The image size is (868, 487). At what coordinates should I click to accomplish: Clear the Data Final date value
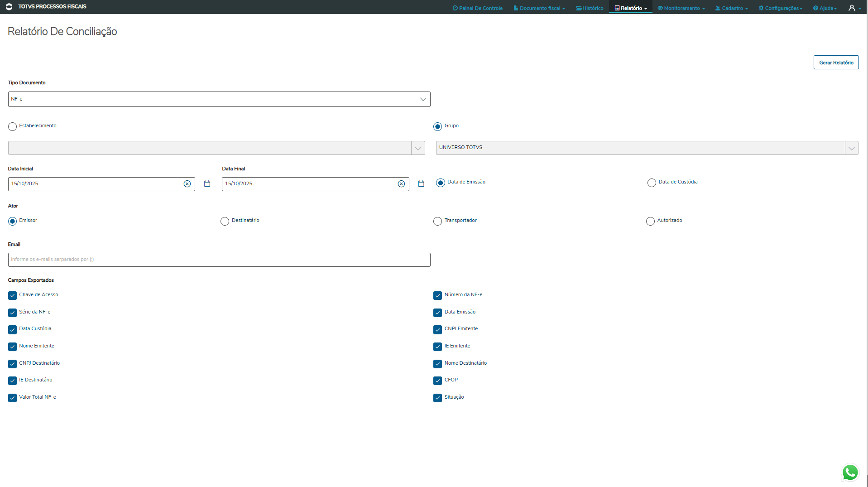click(401, 183)
